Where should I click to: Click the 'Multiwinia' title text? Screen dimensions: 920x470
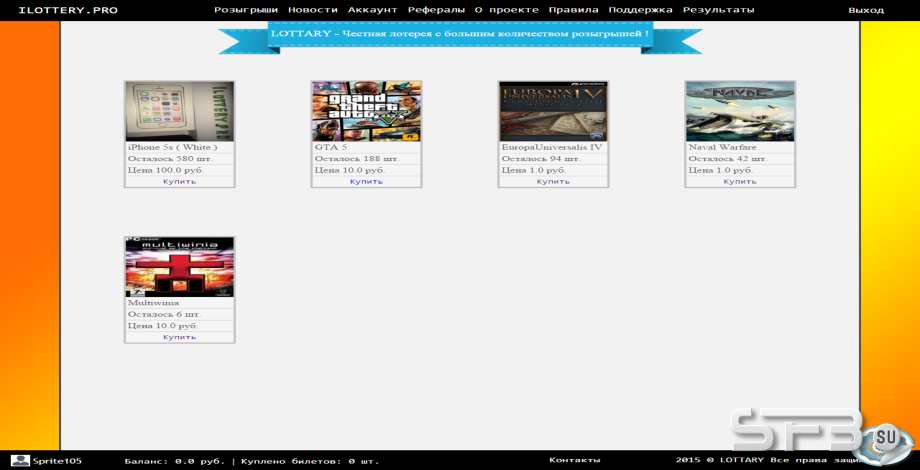click(153, 303)
